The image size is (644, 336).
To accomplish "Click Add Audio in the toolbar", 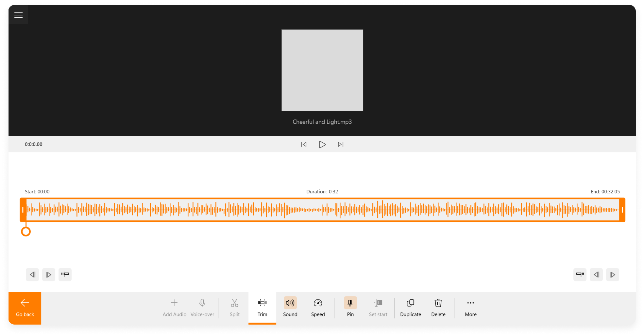I will click(x=174, y=308).
